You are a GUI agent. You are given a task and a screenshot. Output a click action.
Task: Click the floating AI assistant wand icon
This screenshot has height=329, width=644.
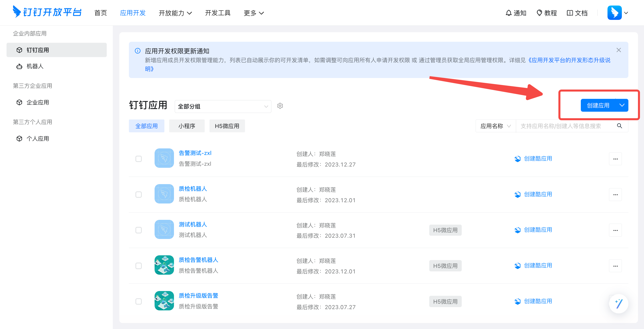(x=619, y=303)
